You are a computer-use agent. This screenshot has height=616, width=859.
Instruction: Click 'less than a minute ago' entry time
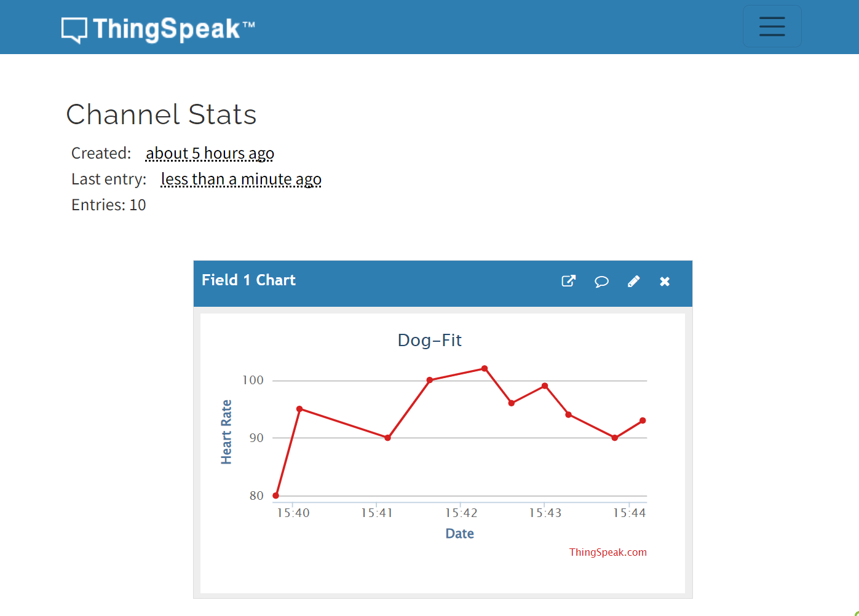(x=241, y=179)
